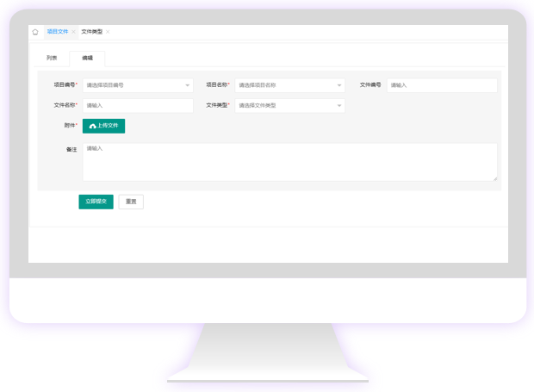Open the 列表 tab
534x392 pixels.
pos(52,59)
